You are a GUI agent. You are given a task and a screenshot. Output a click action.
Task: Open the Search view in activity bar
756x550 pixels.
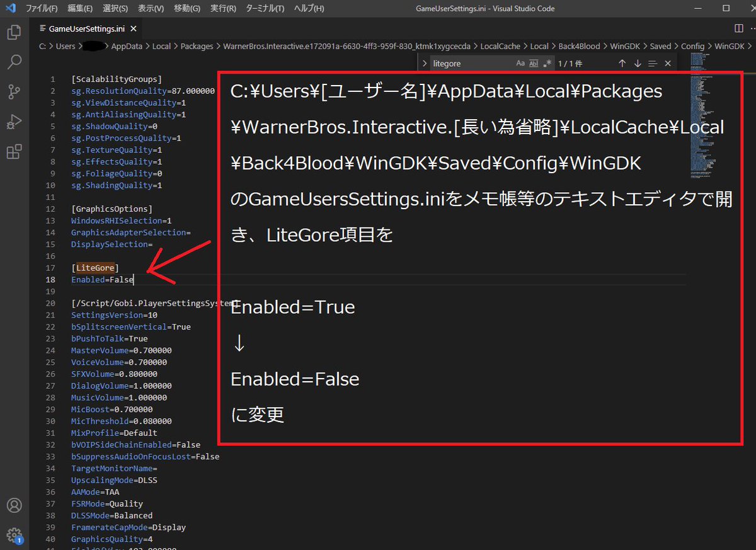coord(14,62)
